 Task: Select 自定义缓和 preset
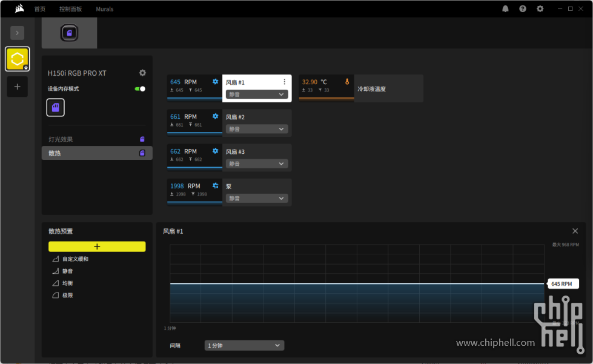pyautogui.click(x=75, y=259)
